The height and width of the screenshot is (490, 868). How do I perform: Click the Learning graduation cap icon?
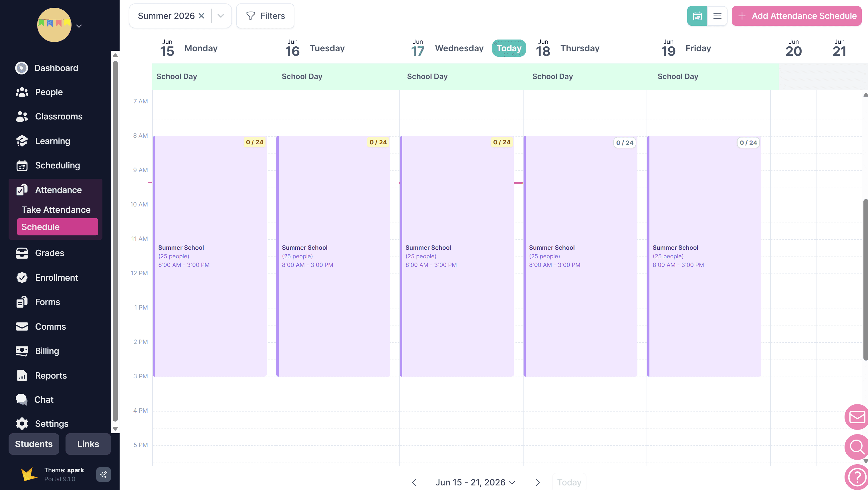tap(22, 141)
